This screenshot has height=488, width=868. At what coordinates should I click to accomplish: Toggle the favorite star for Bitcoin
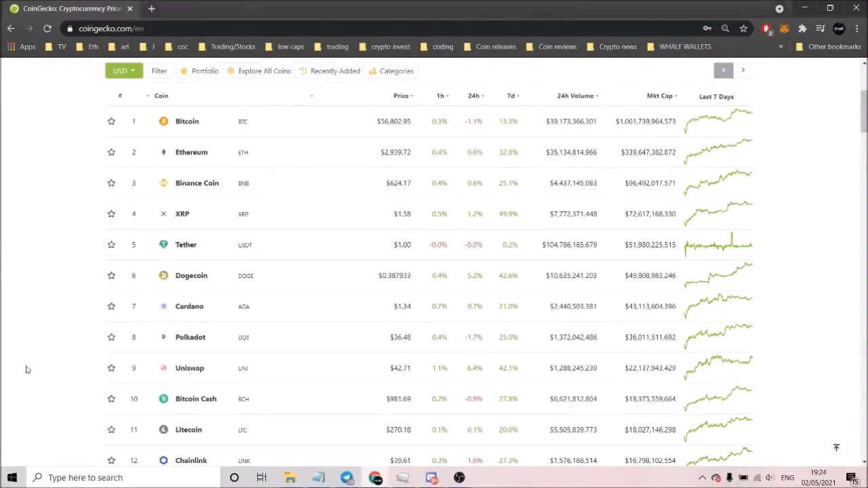pyautogui.click(x=111, y=121)
